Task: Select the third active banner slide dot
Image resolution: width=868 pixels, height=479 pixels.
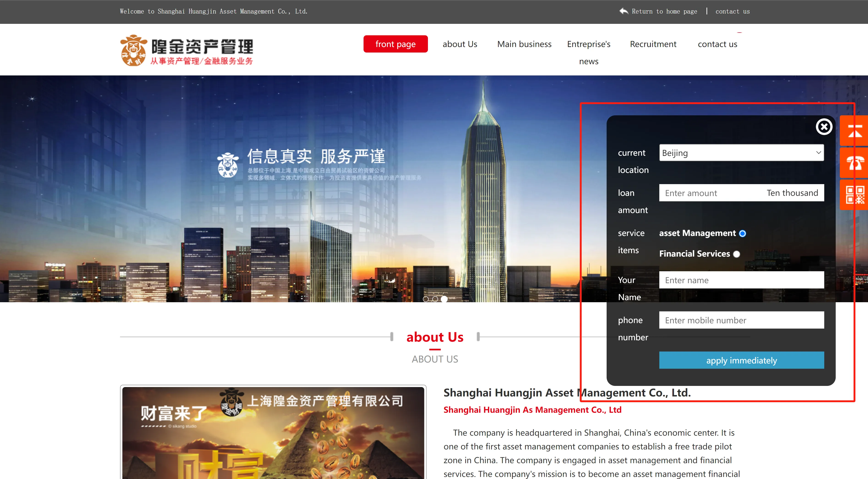Action: 444,299
